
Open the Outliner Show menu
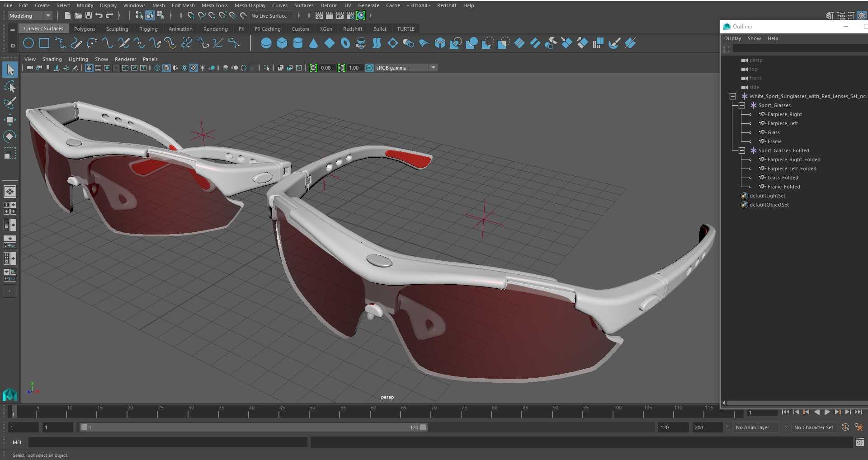tap(754, 38)
